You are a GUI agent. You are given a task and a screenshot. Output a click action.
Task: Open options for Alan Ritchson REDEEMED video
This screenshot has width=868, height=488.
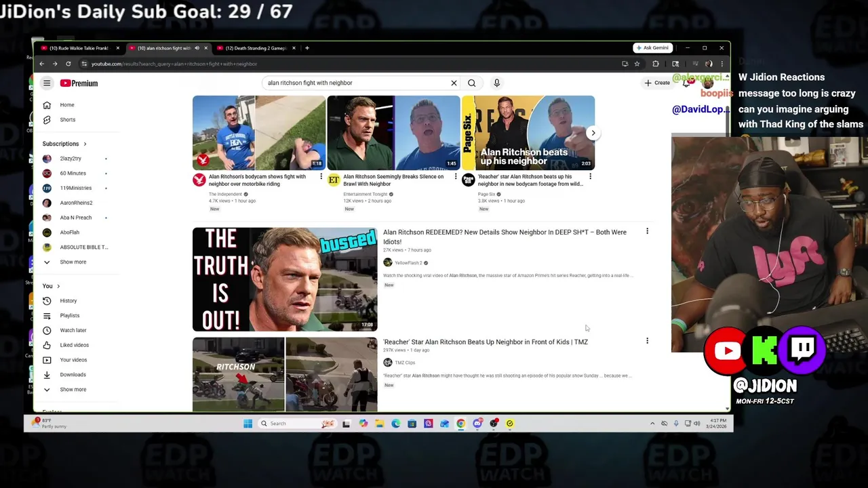(647, 232)
